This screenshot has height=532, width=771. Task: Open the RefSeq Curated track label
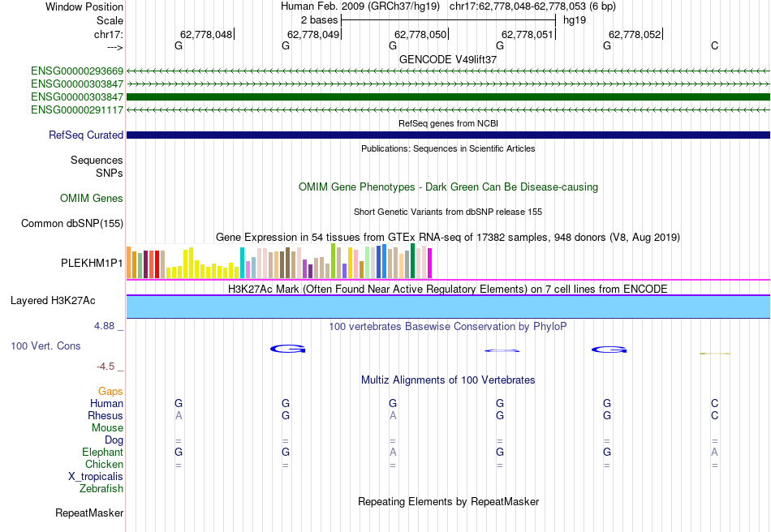coord(86,135)
